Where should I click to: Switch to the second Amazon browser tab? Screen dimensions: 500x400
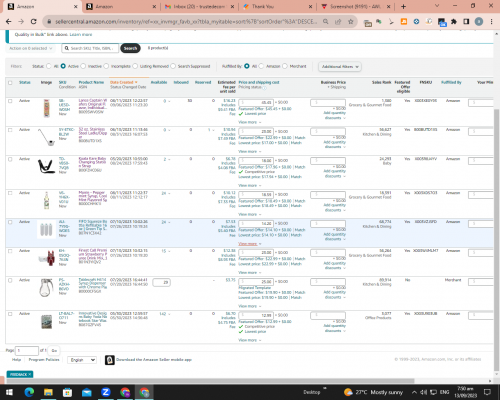[120, 7]
